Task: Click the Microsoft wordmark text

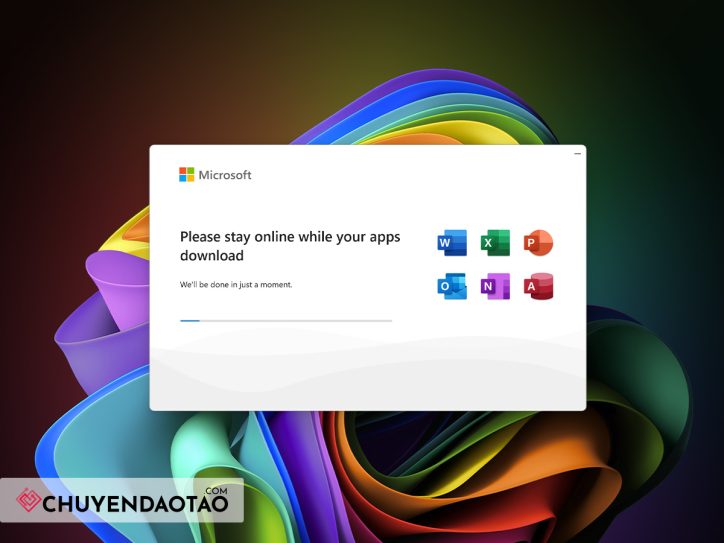Action: [225, 175]
